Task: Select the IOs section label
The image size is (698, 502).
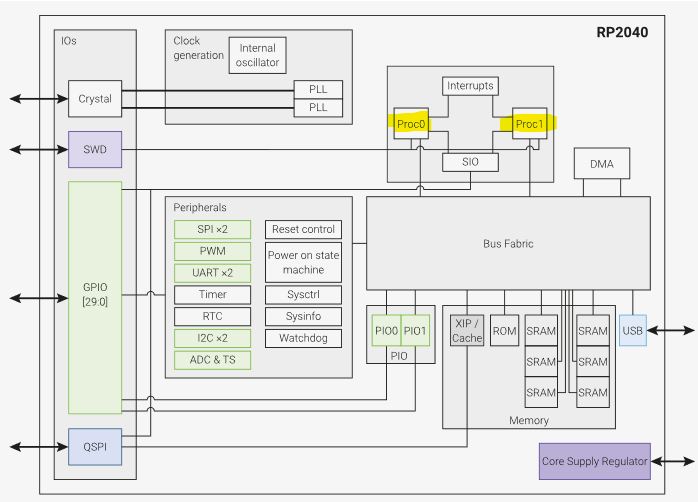Action: (x=69, y=41)
